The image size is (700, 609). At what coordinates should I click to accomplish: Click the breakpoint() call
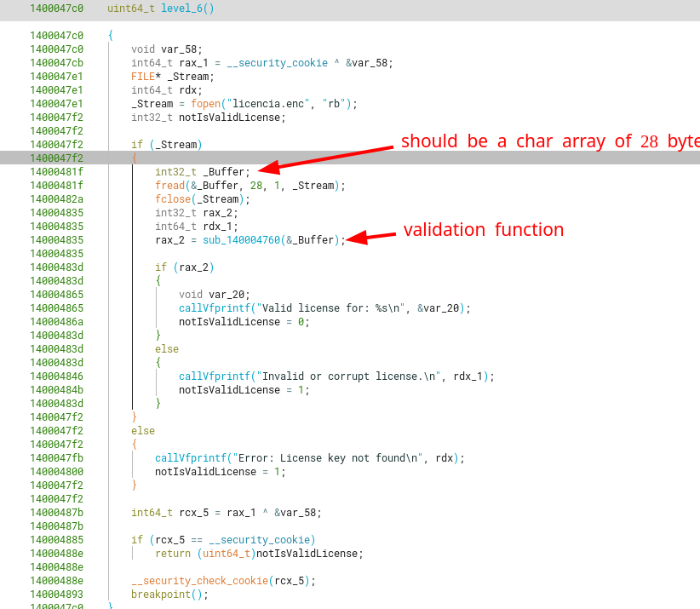point(169,595)
